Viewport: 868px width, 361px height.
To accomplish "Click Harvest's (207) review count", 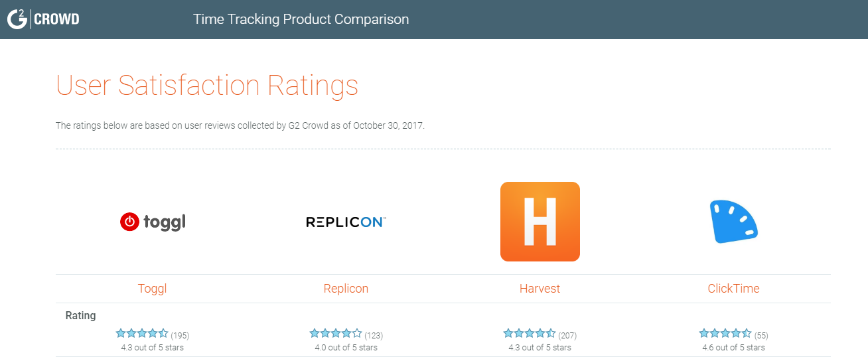I will pyautogui.click(x=568, y=335).
